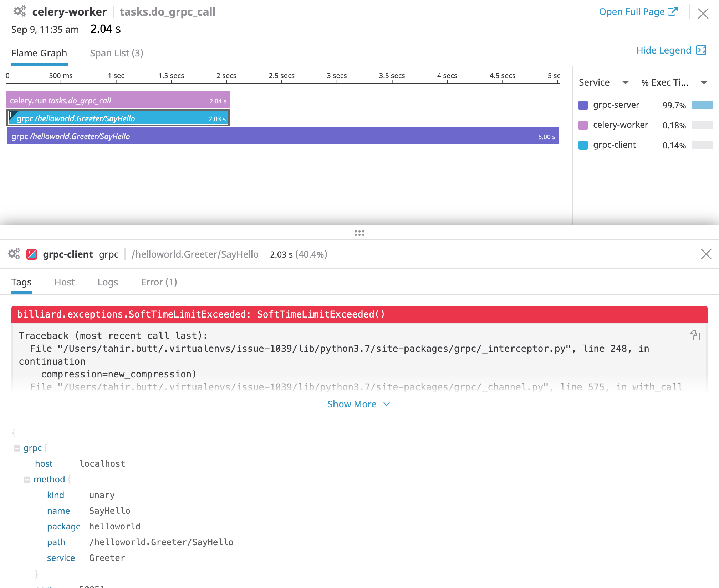Click the drag handle between the two panels
Image resolution: width=719 pixels, height=588 pixels.
pos(359,233)
